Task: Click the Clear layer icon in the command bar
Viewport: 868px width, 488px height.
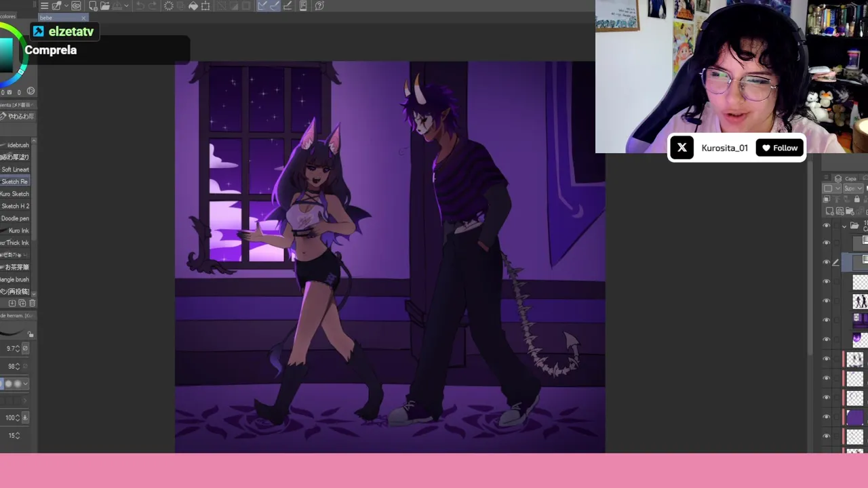Action: point(168,5)
